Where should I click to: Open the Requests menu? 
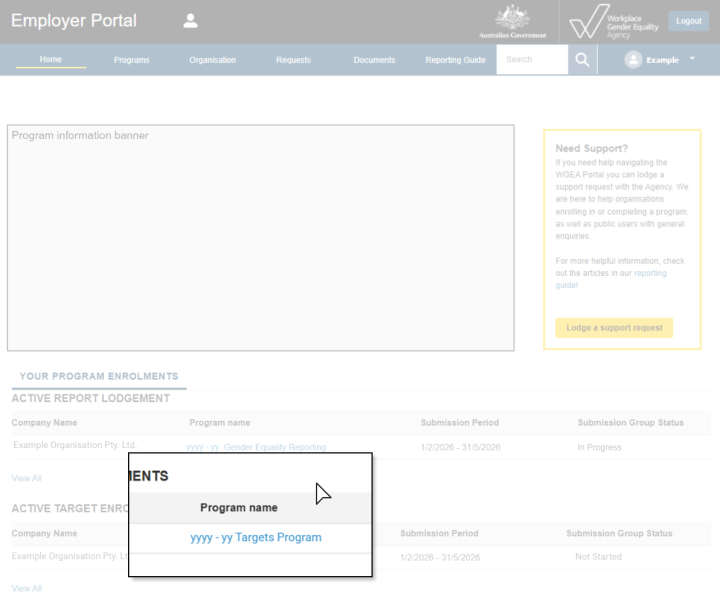click(293, 60)
